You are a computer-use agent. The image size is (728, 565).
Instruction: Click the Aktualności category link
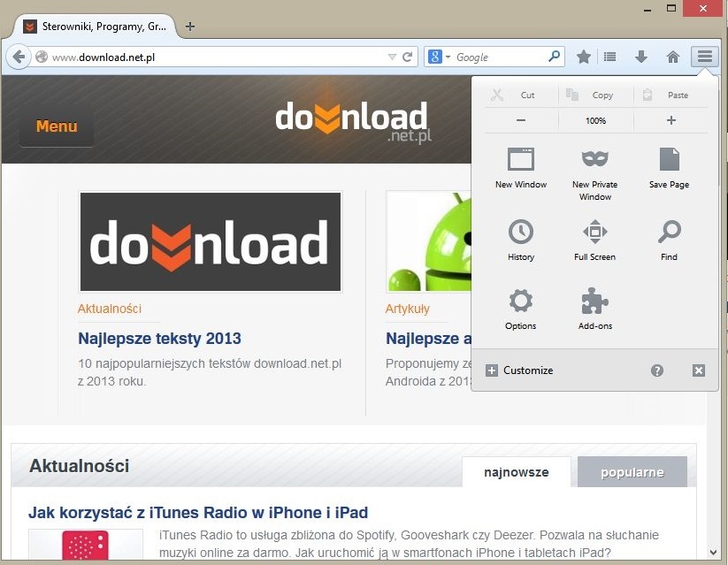click(110, 309)
